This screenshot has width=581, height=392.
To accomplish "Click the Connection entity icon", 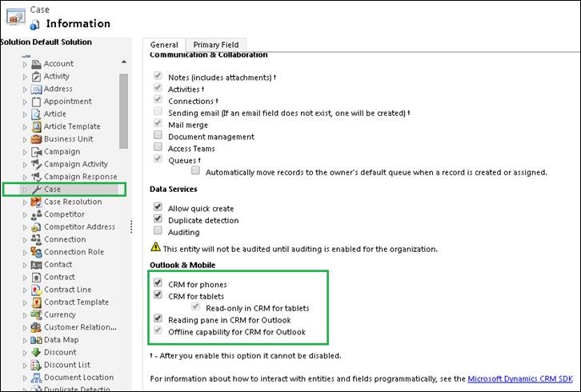I will [36, 240].
